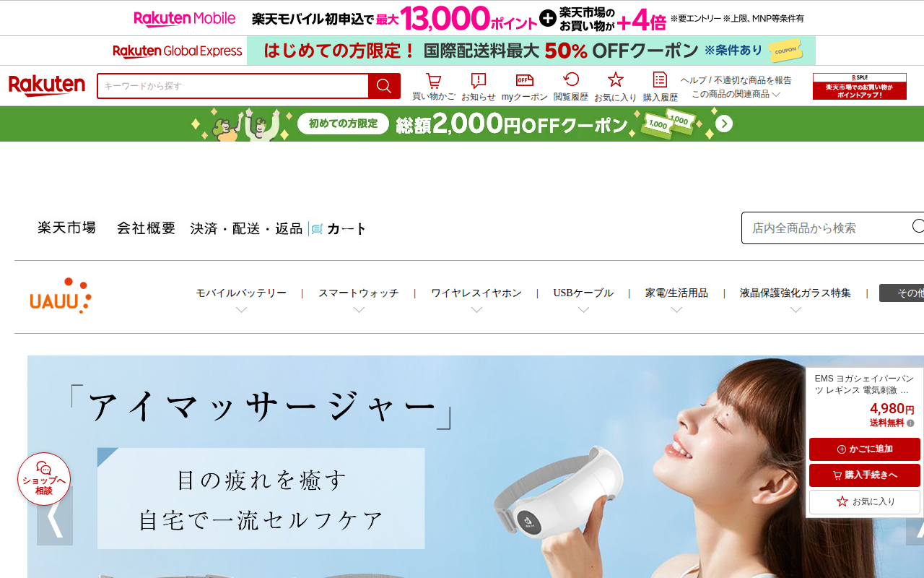Expand the モバイルバッテリー category menu
Screen dimensions: 924x578
241,301
